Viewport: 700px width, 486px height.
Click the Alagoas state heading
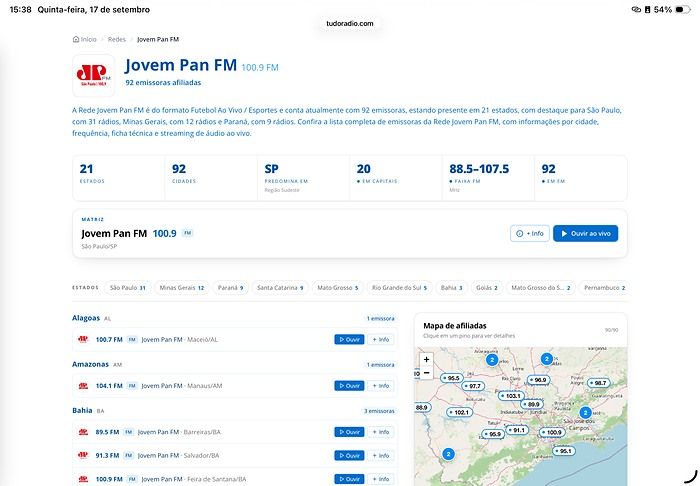tap(86, 318)
